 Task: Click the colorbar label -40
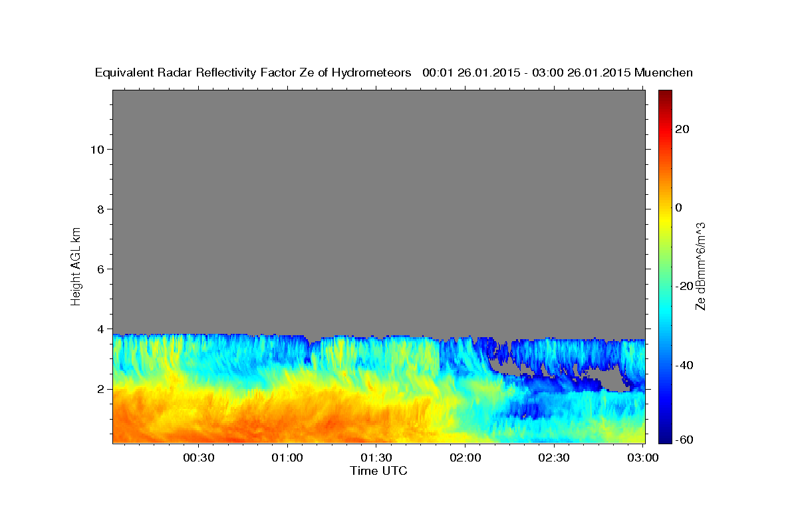(x=684, y=365)
